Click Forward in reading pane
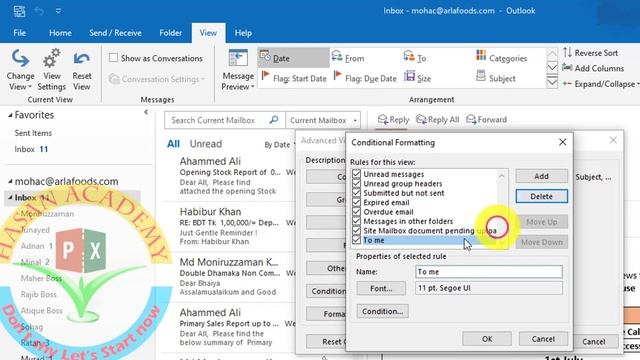 click(x=486, y=120)
